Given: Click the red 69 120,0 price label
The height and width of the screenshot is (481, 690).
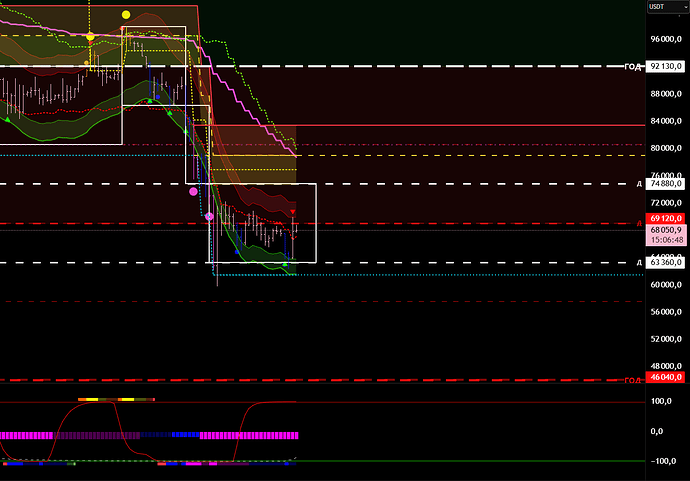Looking at the screenshot, I should click(666, 217).
